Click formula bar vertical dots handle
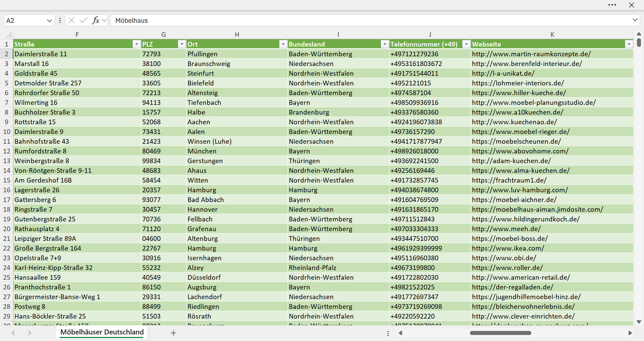This screenshot has width=644, height=341. (x=60, y=20)
